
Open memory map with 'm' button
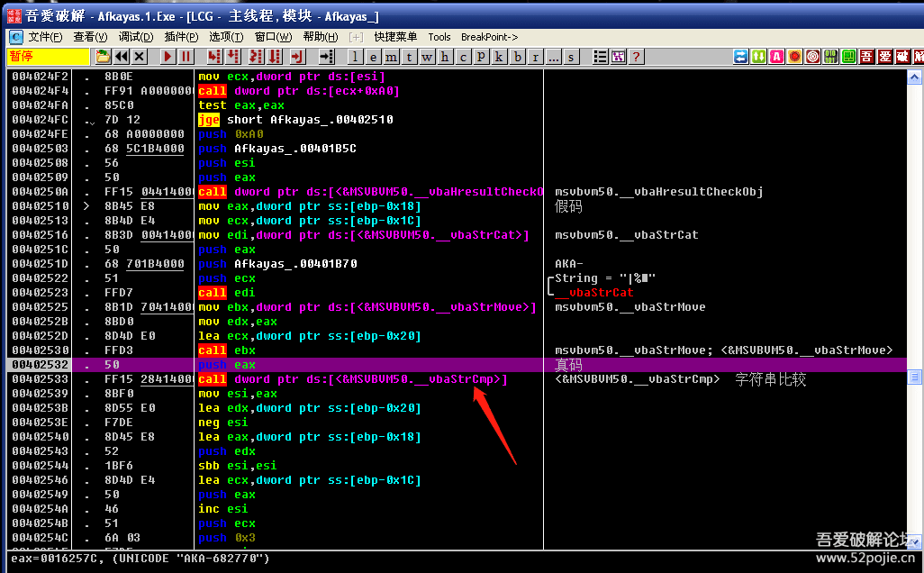pyautogui.click(x=390, y=57)
